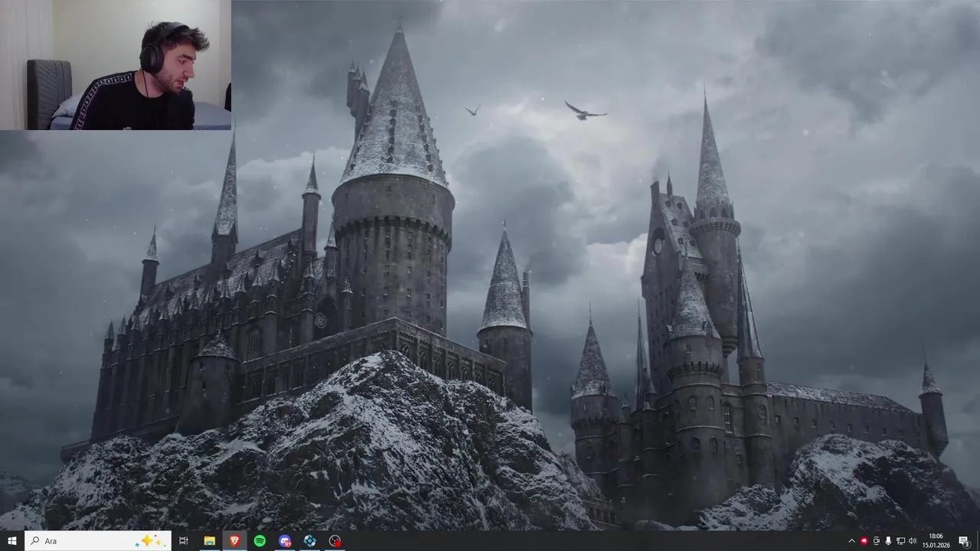This screenshot has width=980, height=551.
Task: Open the network status tray icon
Action: point(900,541)
